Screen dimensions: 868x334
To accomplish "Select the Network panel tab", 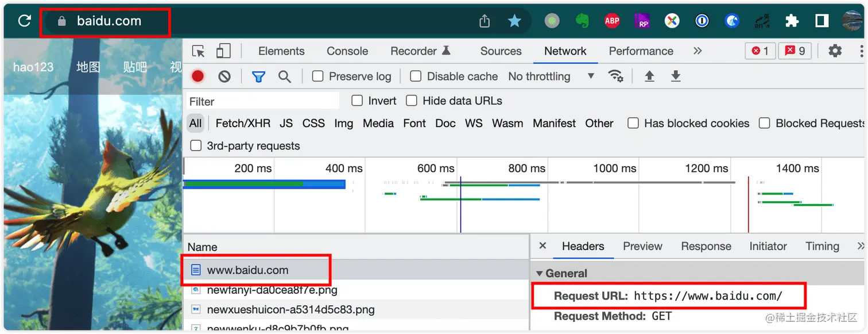I will tap(565, 51).
